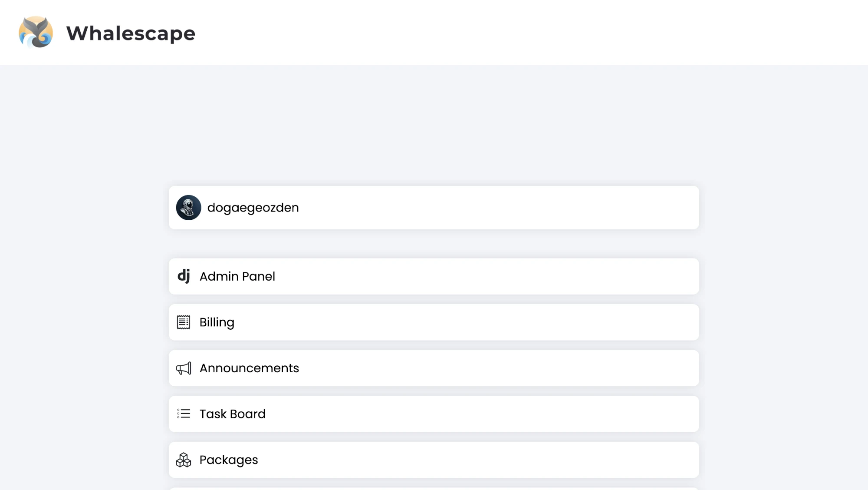Open the Task Board entry
The height and width of the screenshot is (490, 868).
pyautogui.click(x=434, y=414)
